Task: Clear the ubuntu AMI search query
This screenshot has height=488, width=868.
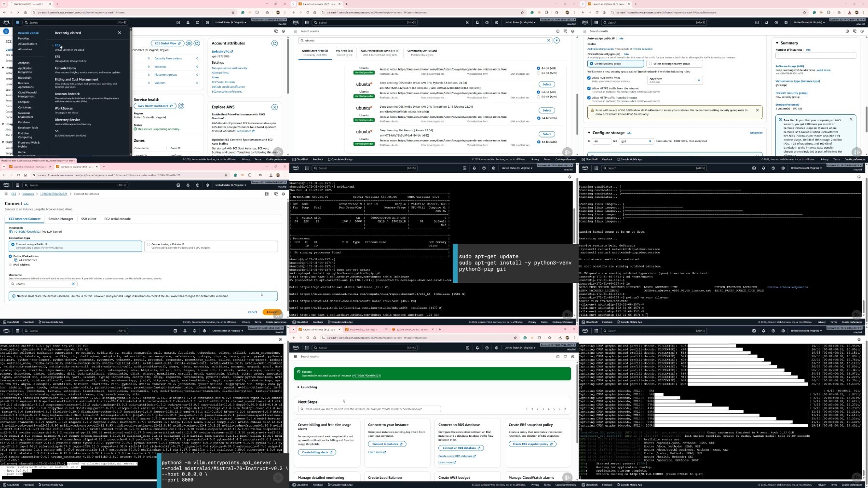Action: [548, 41]
